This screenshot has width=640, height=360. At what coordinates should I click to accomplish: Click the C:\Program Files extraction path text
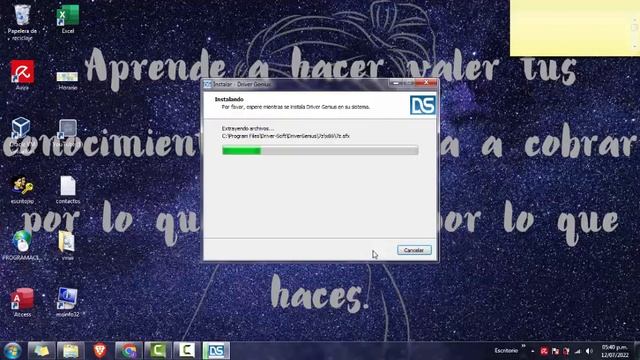[286, 136]
